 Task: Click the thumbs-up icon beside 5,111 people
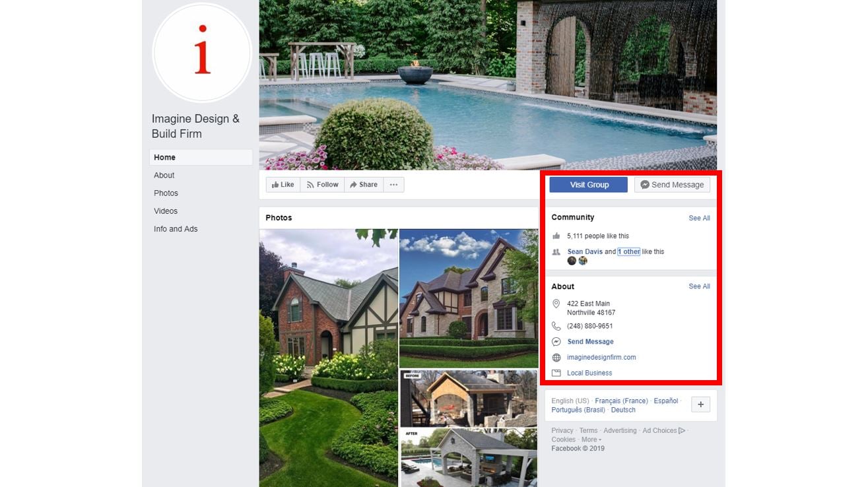pyautogui.click(x=556, y=236)
